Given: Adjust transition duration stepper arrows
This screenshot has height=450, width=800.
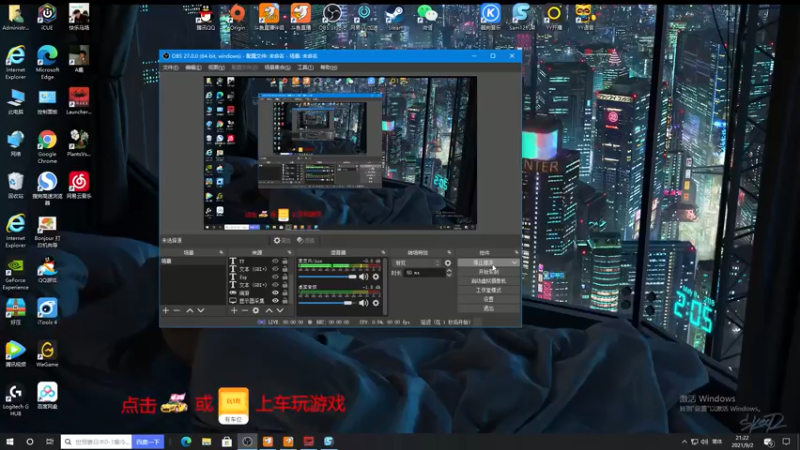Looking at the screenshot, I should click(x=449, y=273).
